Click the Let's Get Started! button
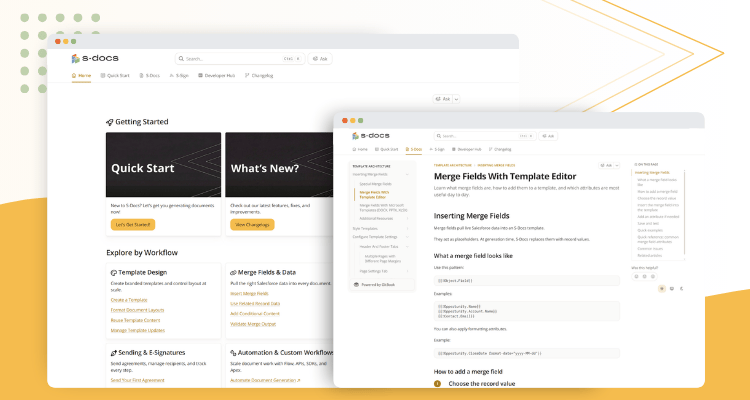750x400 pixels. point(133,224)
